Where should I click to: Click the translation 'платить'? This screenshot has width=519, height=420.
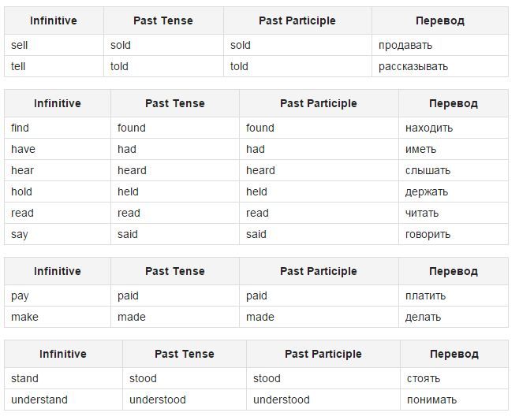[426, 295]
